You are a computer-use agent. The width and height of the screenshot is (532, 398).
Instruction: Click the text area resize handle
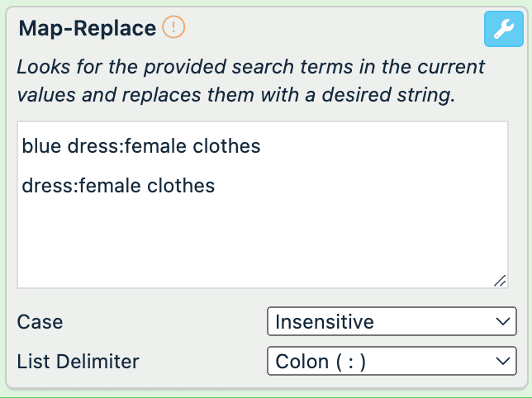[x=500, y=281]
